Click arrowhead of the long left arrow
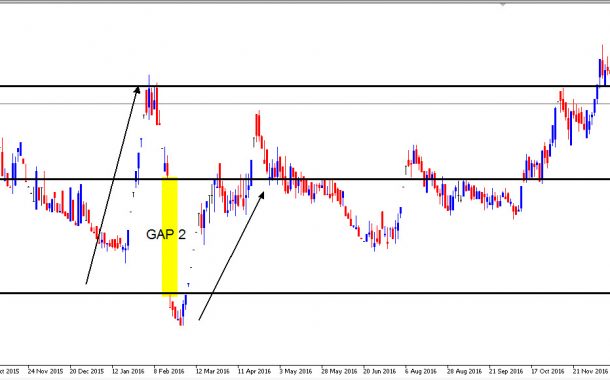Viewport: 610px width, 380px height. [x=137, y=90]
